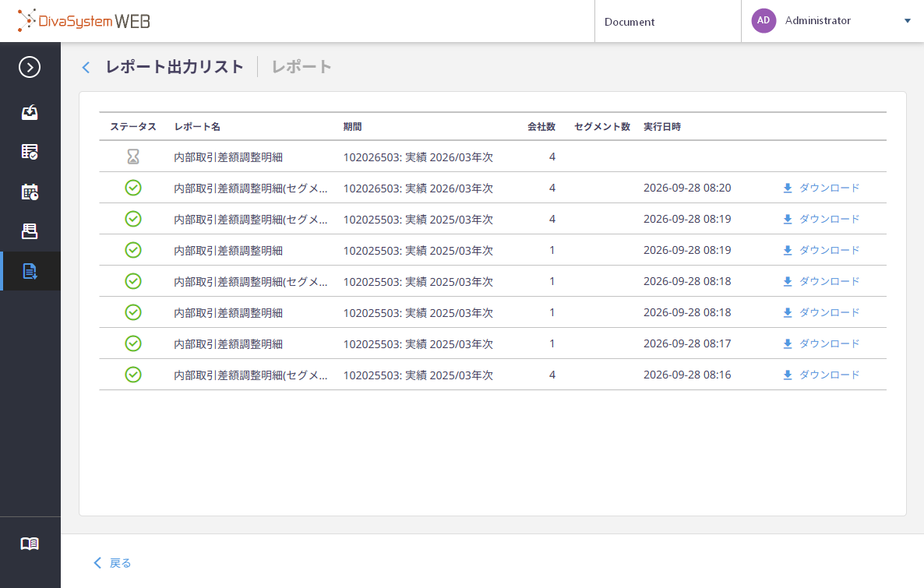
Task: Click the 期間 column header
Action: pyautogui.click(x=352, y=127)
